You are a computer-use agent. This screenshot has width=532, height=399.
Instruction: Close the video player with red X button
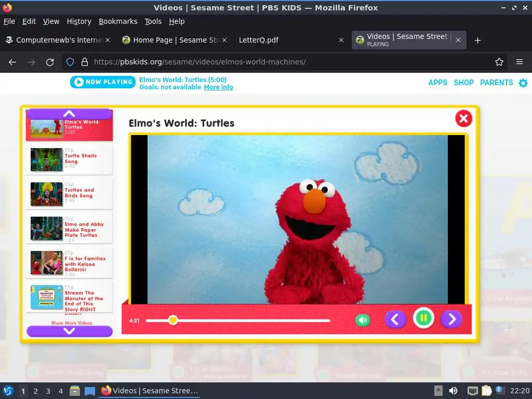tap(463, 118)
